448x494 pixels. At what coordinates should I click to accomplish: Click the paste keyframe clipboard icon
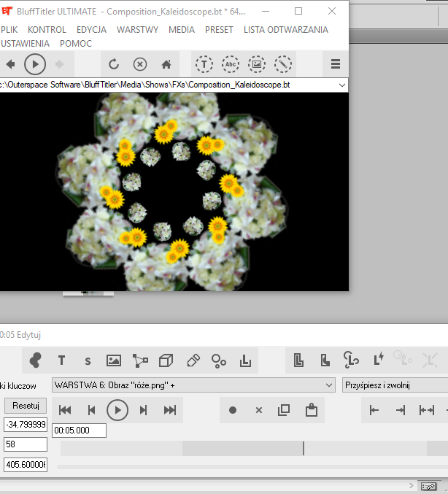pos(311,410)
